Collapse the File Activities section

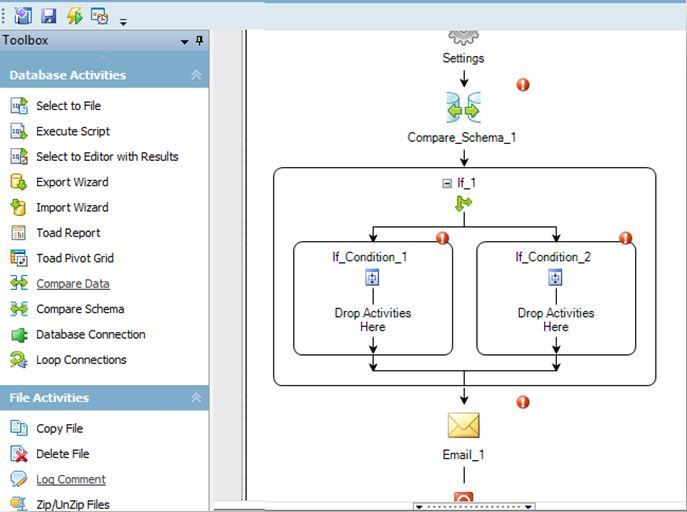196,398
